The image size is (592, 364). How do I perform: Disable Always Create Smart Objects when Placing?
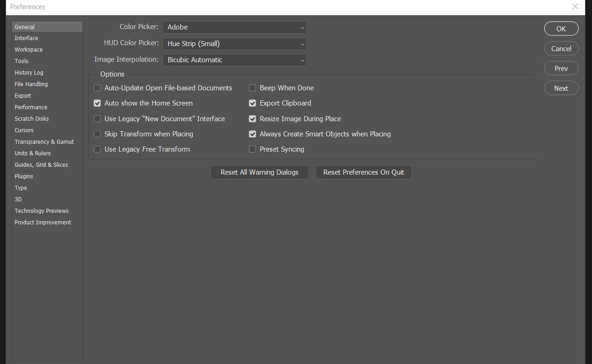[x=252, y=134]
